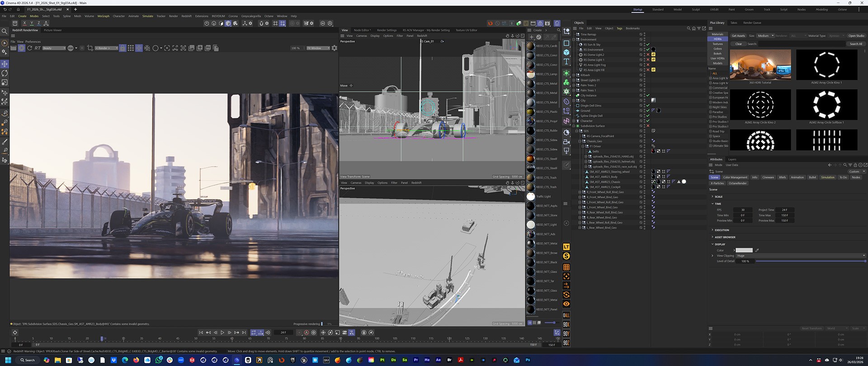The image size is (868, 366).
Task: Click the lock icon in Attributes panel
Action: point(855,165)
